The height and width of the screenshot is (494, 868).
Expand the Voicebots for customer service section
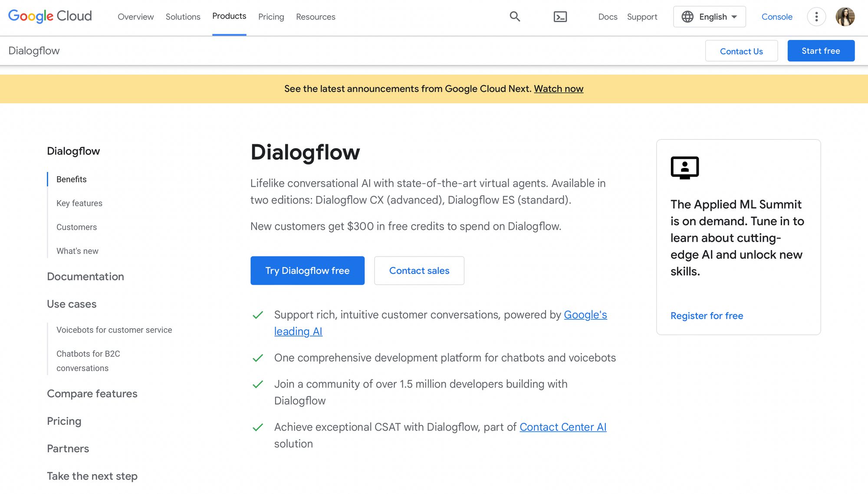click(114, 329)
